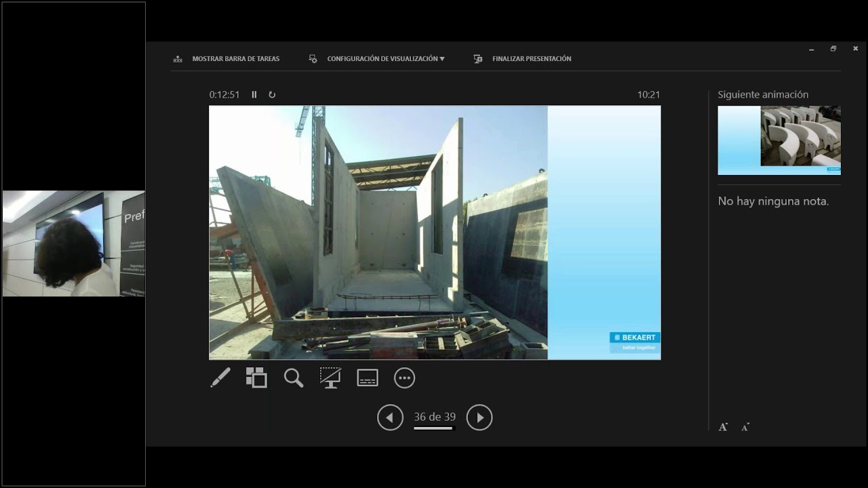Open slide counter '36 de 39'

[435, 418]
